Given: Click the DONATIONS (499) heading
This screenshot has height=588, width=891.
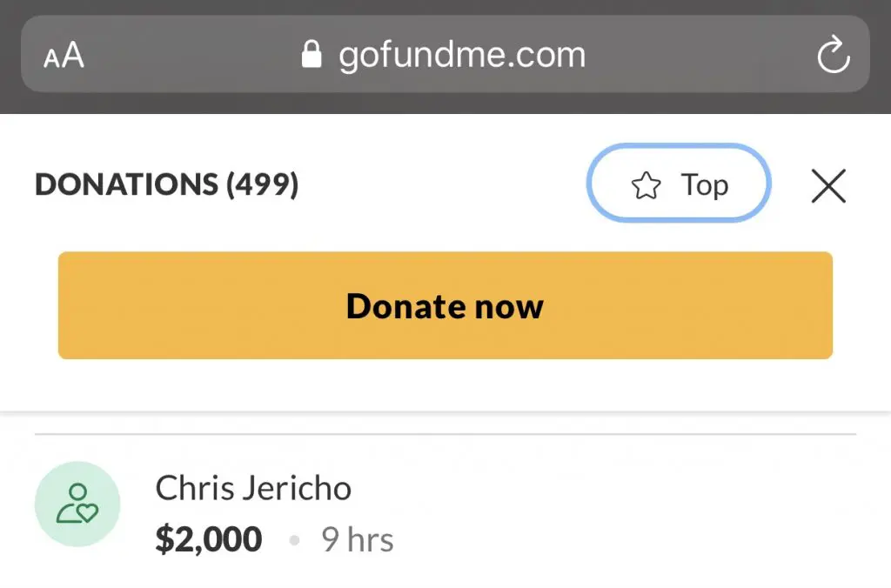Looking at the screenshot, I should [x=166, y=184].
